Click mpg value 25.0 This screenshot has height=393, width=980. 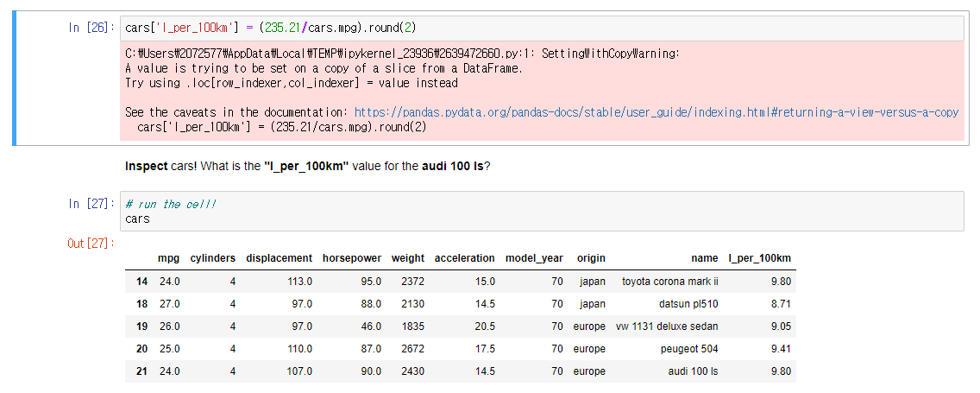169,349
